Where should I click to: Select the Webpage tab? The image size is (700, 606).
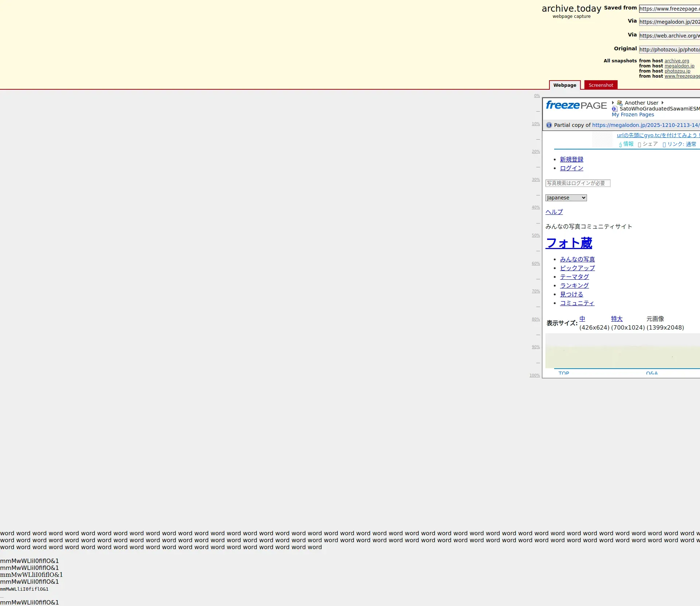coord(564,85)
